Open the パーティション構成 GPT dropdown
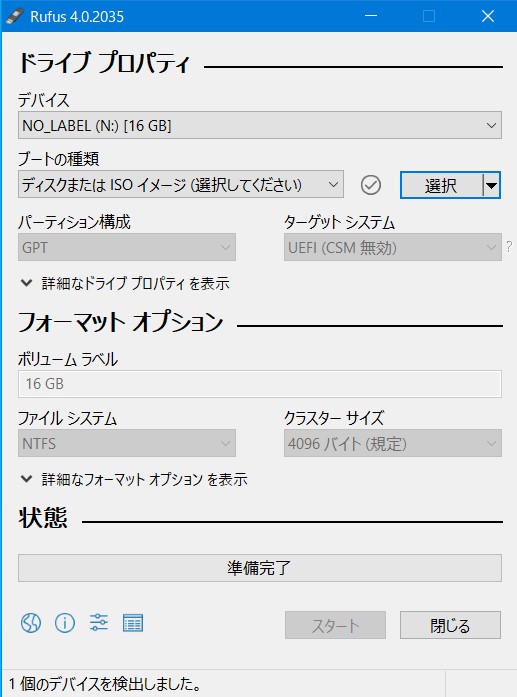The width and height of the screenshot is (517, 697). (127, 247)
